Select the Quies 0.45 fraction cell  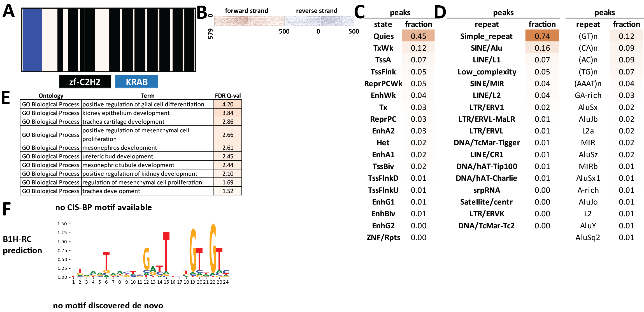pos(418,36)
